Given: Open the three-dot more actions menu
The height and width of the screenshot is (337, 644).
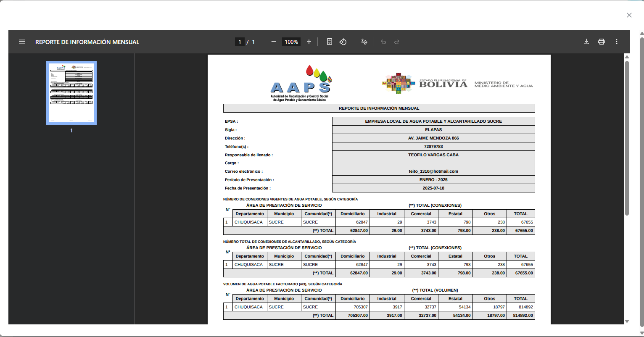Looking at the screenshot, I should (x=617, y=42).
